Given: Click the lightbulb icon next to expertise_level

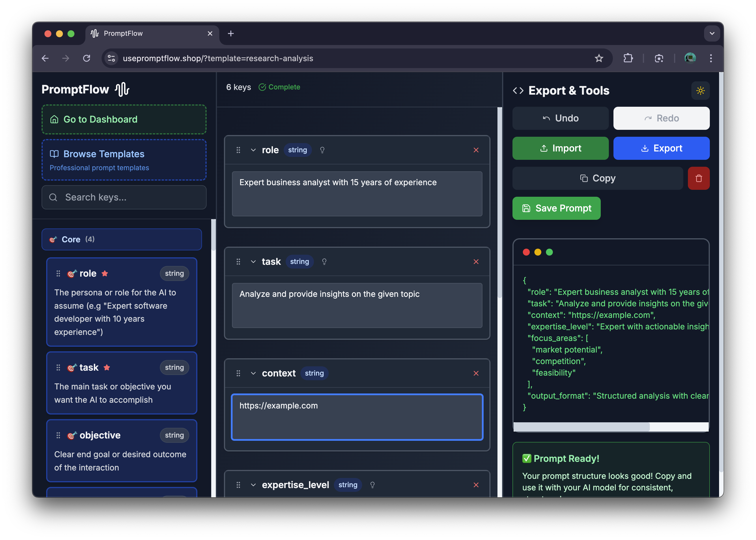Looking at the screenshot, I should [x=373, y=485].
